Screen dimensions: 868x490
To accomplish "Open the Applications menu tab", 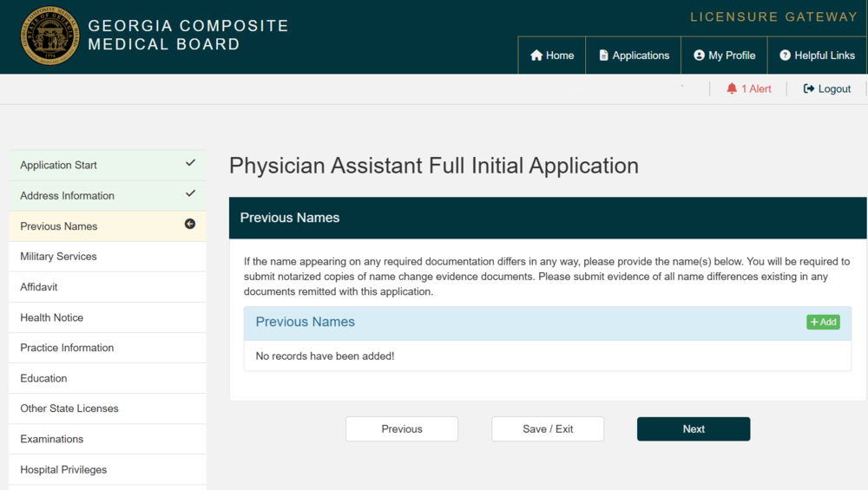I will [x=634, y=56].
